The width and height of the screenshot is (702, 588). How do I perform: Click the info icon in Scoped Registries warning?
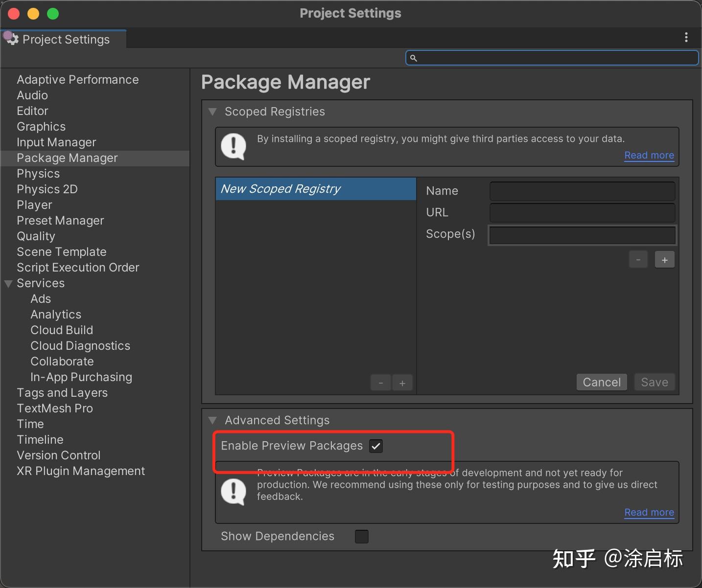234,146
